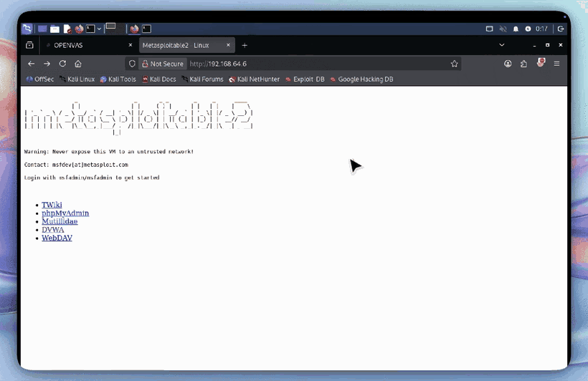
Task: Maximize the Firefox window
Action: (548, 45)
